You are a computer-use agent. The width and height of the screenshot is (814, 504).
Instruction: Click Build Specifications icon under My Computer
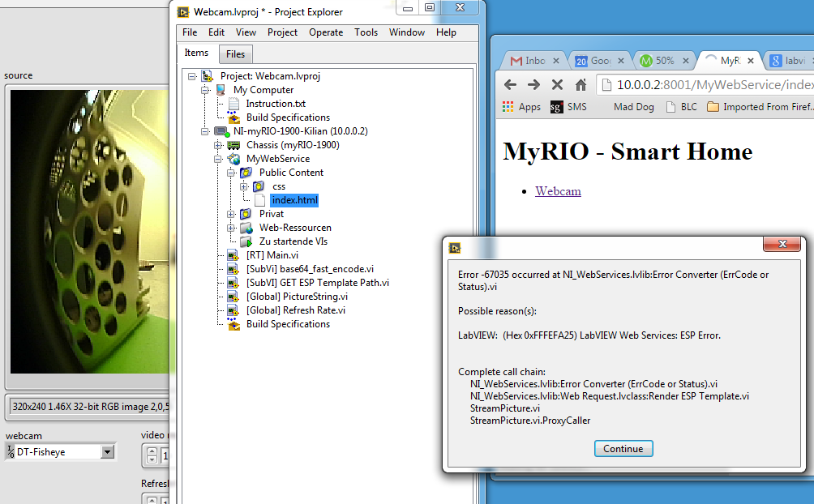tap(234, 117)
